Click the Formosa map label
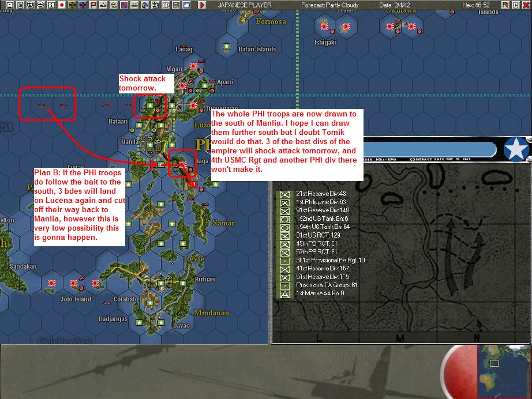Viewport: 532px width, 399px height. pyautogui.click(x=271, y=22)
